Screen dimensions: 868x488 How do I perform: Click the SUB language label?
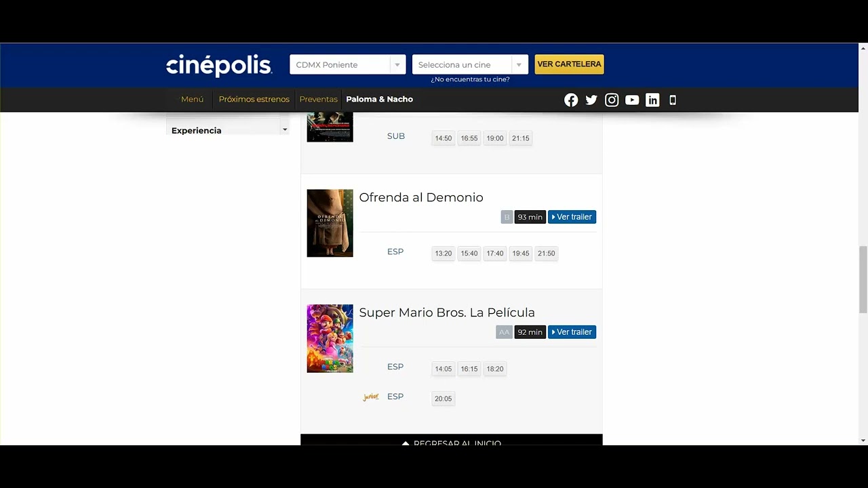click(396, 136)
